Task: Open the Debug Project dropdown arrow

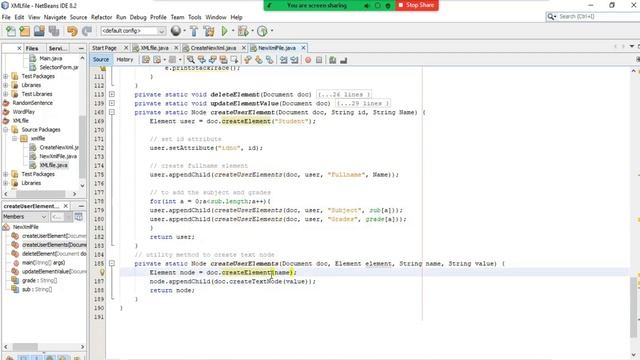Action: point(252,31)
